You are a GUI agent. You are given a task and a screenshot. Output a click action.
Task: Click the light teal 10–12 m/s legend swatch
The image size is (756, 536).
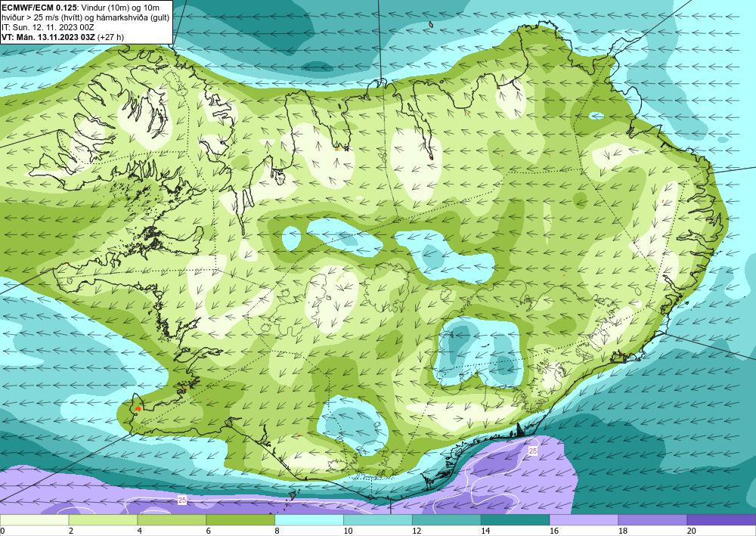click(x=377, y=520)
